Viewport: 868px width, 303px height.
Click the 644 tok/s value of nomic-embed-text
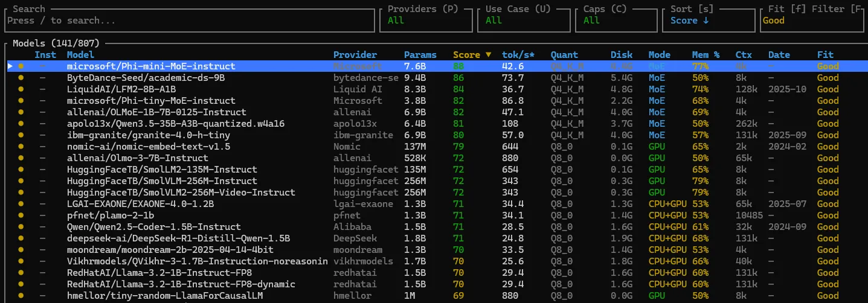510,147
